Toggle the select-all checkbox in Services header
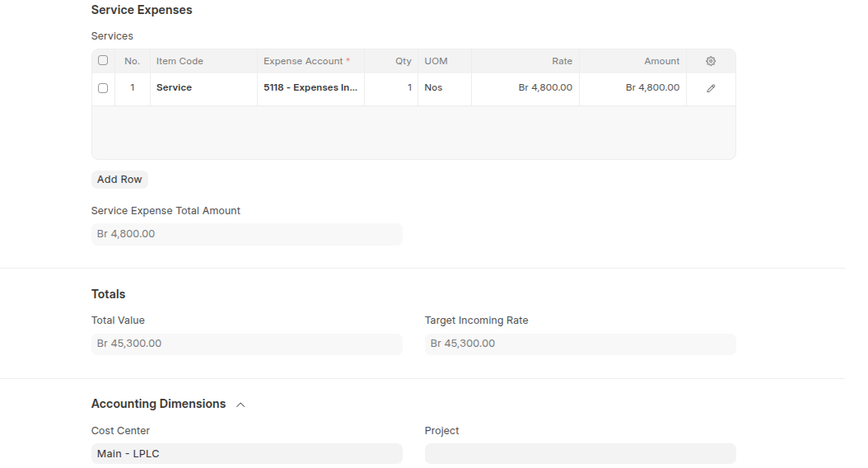868x468 pixels. (103, 60)
